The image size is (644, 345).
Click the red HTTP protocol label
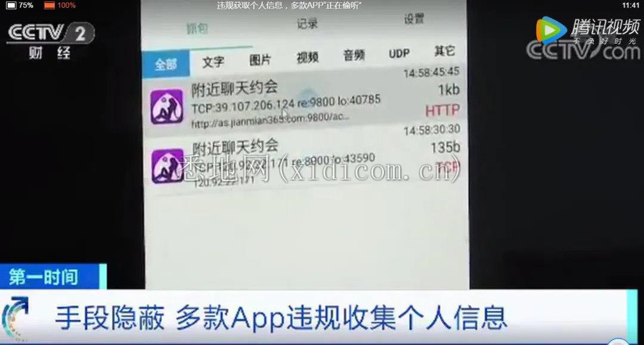pyautogui.click(x=442, y=110)
